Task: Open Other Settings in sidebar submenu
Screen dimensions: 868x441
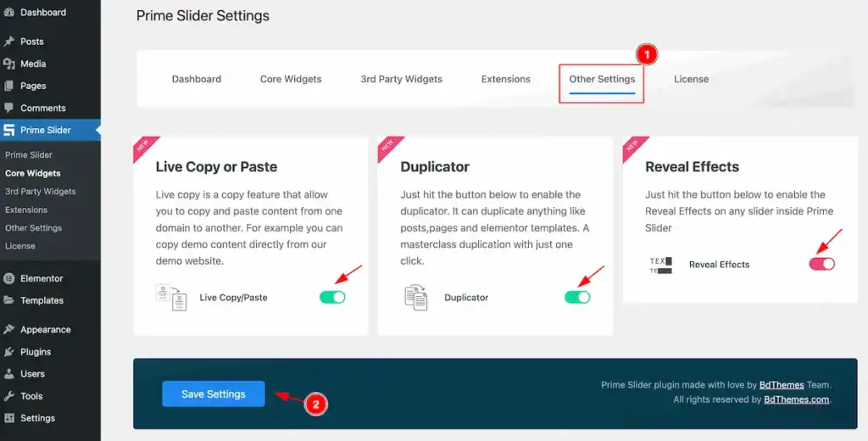Action: pyautogui.click(x=33, y=227)
